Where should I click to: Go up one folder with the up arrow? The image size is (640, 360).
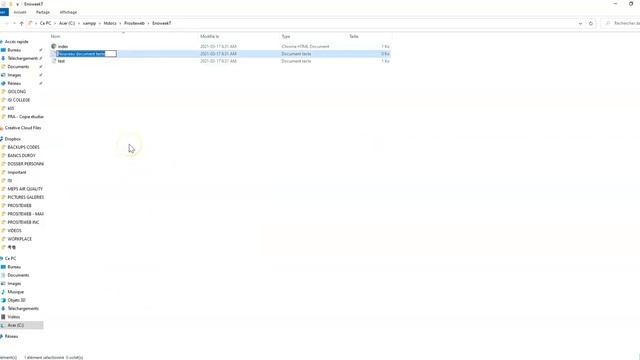(x=22, y=23)
